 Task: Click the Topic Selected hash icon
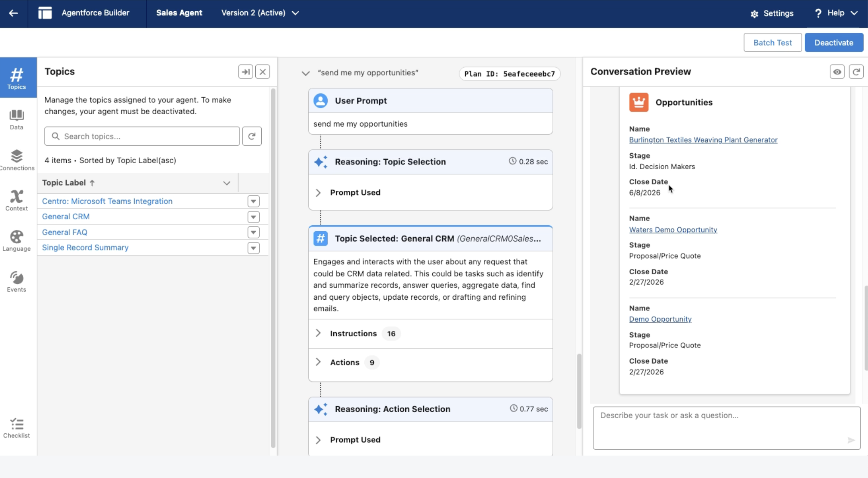[x=321, y=239]
